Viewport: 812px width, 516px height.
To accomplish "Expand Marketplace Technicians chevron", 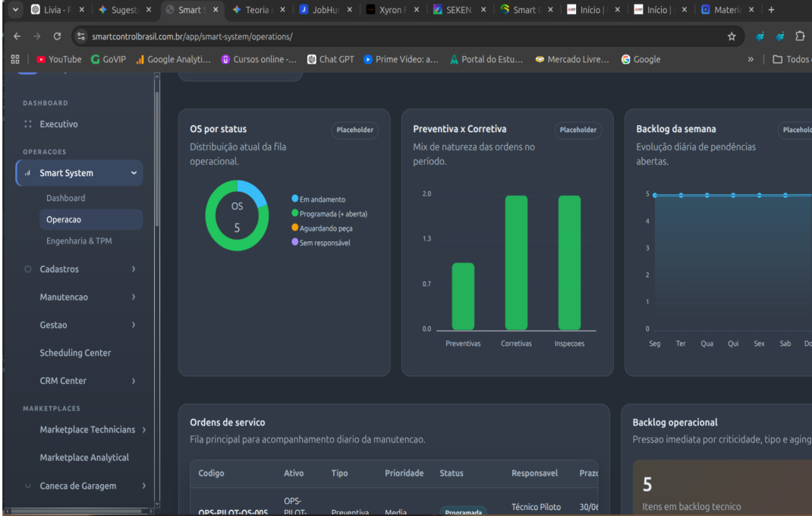I will 144,429.
